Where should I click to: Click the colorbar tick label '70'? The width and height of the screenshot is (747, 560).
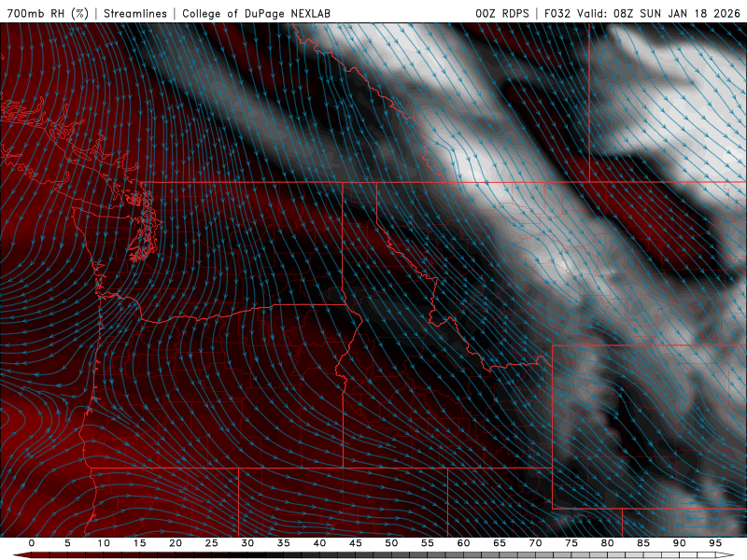(535, 543)
